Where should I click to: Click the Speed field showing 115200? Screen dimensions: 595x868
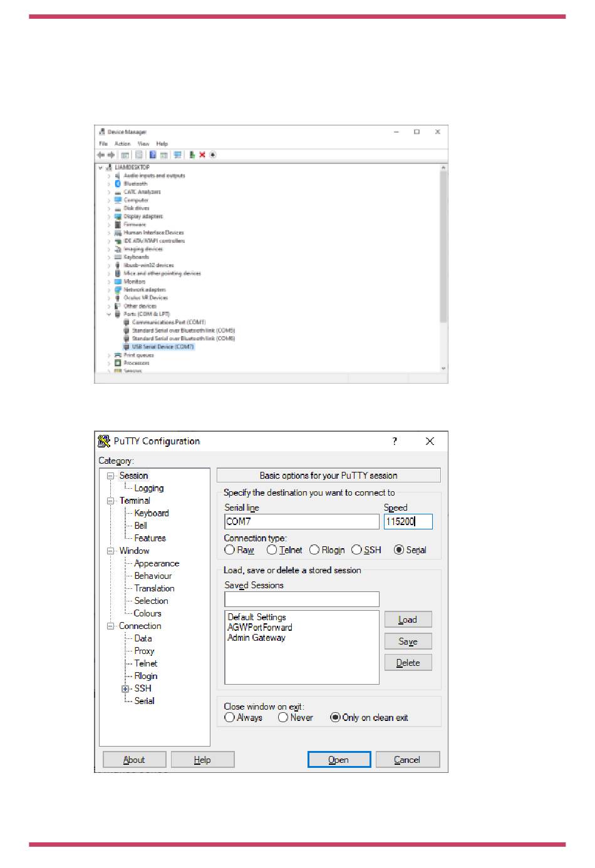[408, 522]
